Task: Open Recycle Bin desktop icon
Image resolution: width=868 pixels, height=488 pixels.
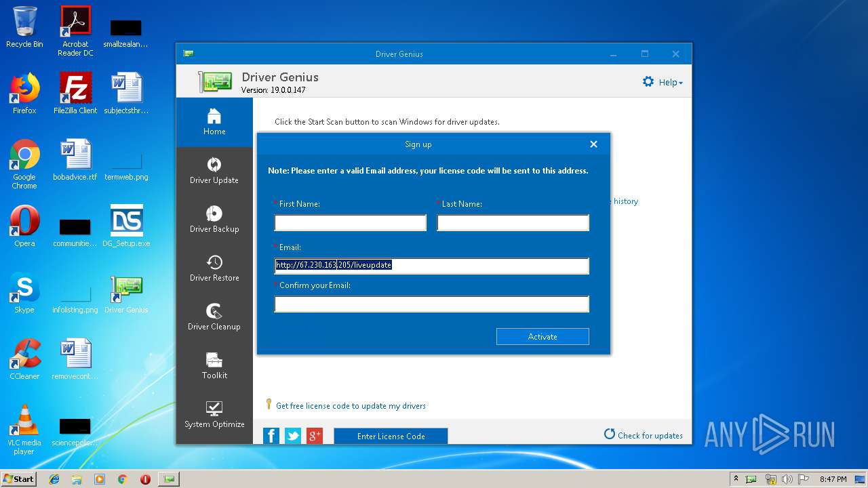Action: (x=24, y=27)
